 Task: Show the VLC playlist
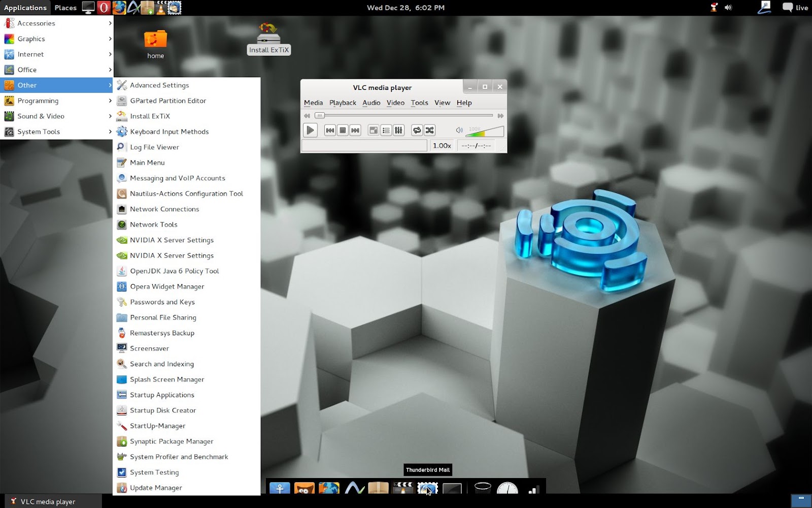tap(386, 131)
